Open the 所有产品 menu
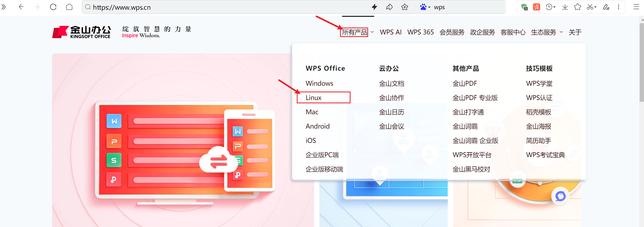The height and width of the screenshot is (227, 644). point(354,32)
